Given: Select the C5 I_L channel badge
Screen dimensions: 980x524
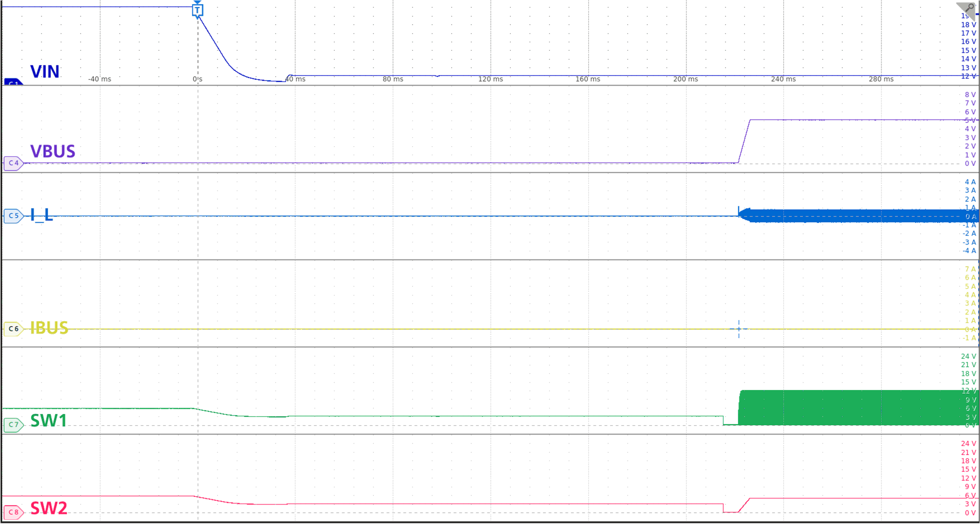Looking at the screenshot, I should [x=13, y=216].
